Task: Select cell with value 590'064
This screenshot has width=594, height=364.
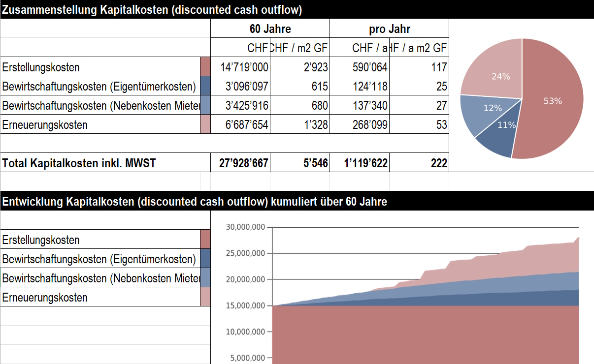Action: point(360,66)
